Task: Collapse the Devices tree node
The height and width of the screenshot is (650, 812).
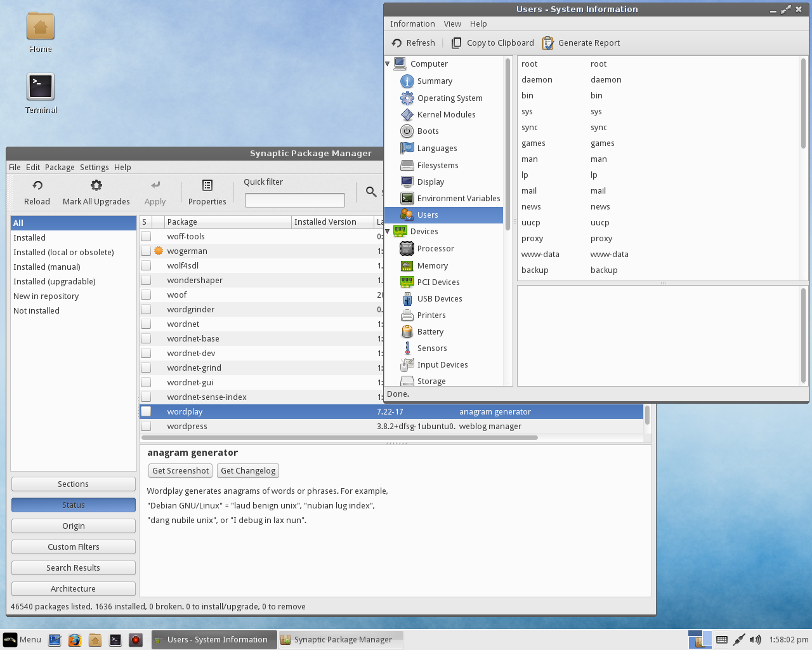Action: [x=388, y=232]
